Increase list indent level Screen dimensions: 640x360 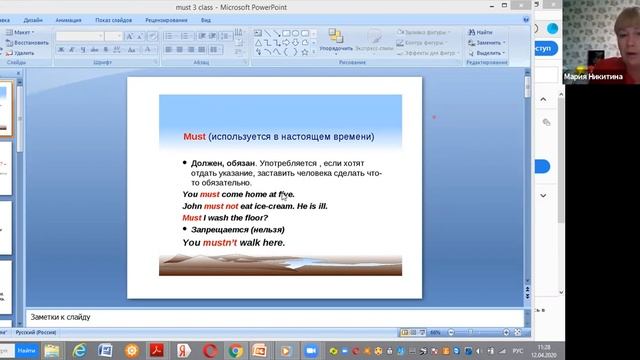pos(213,36)
